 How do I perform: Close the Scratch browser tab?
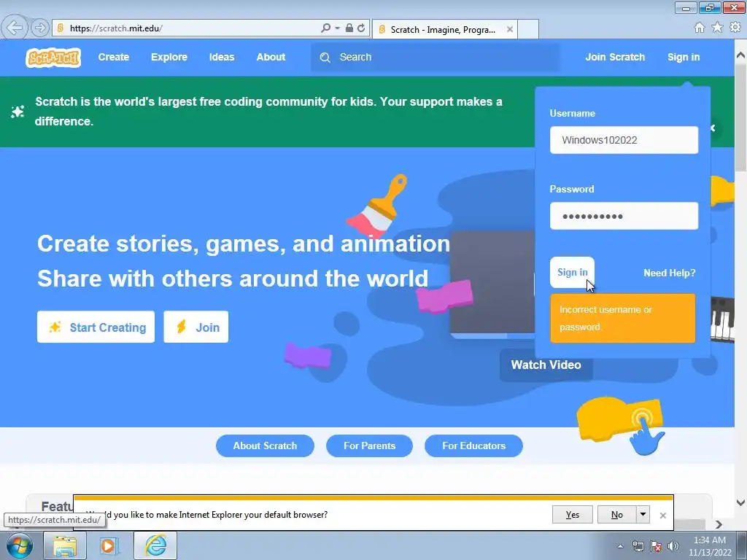509,29
